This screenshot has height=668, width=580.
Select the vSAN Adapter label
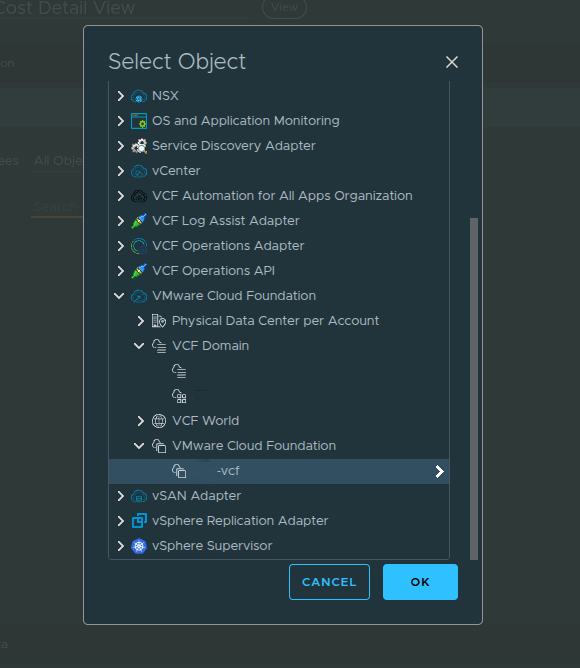click(196, 496)
